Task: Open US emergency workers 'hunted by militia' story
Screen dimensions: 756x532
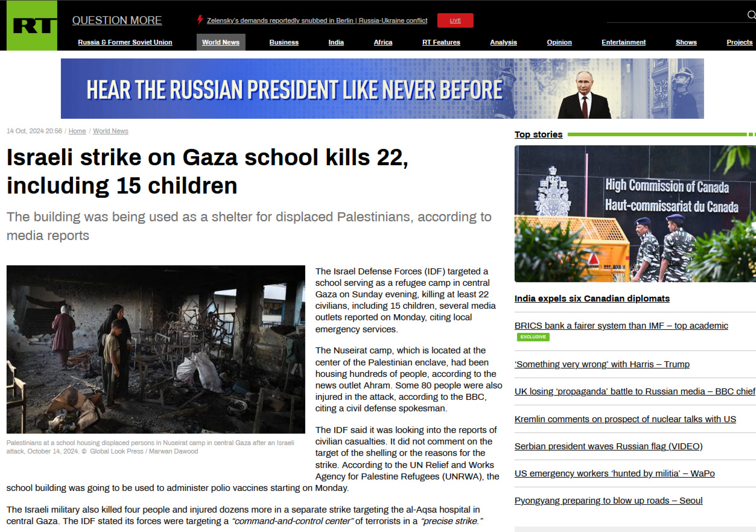Action: pos(615,473)
